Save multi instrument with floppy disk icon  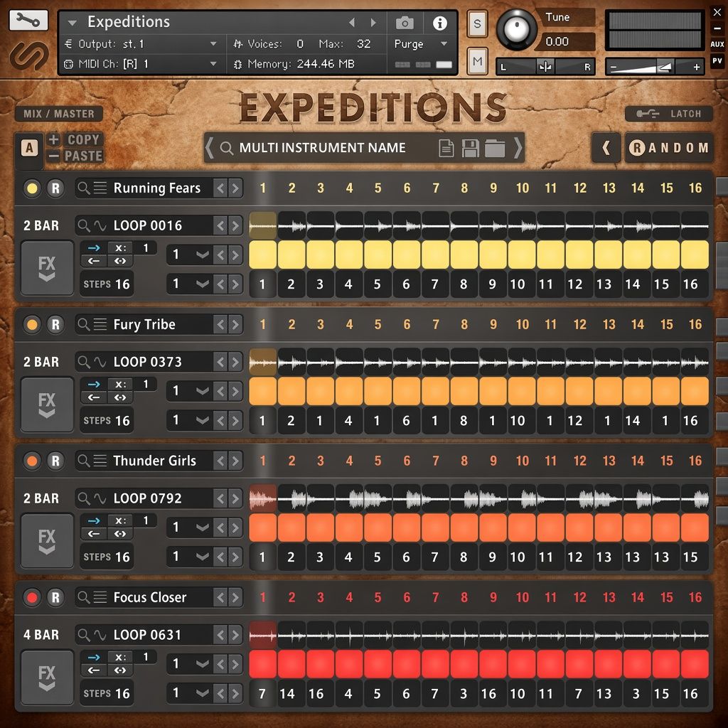pyautogui.click(x=470, y=148)
